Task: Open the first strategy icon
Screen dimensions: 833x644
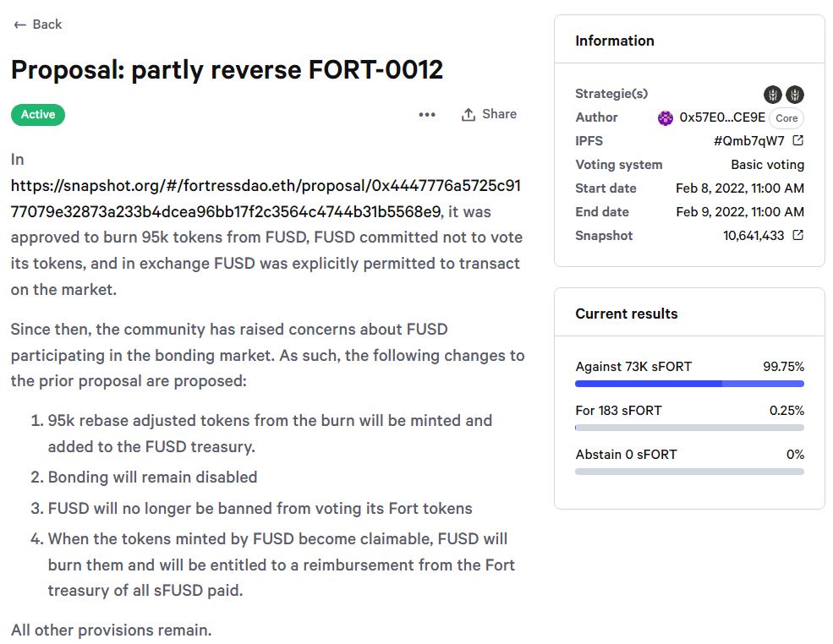Action: (x=772, y=95)
